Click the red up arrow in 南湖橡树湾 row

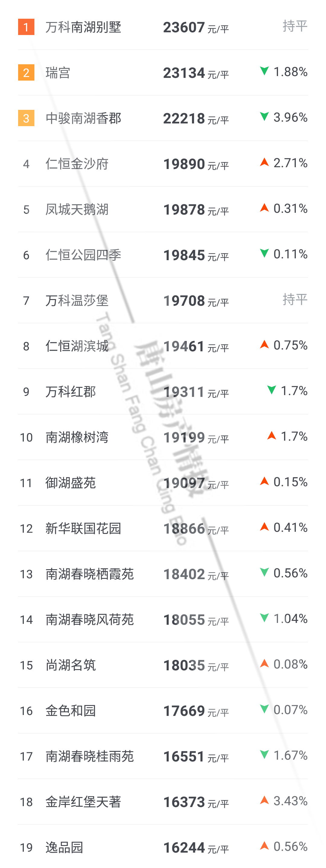[271, 436]
